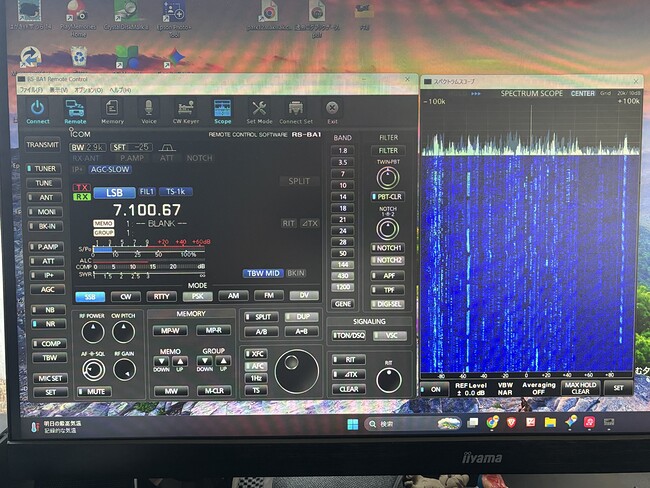This screenshot has height=488, width=650.
Task: Click the Windows taskbar search box
Action: pyautogui.click(x=413, y=424)
